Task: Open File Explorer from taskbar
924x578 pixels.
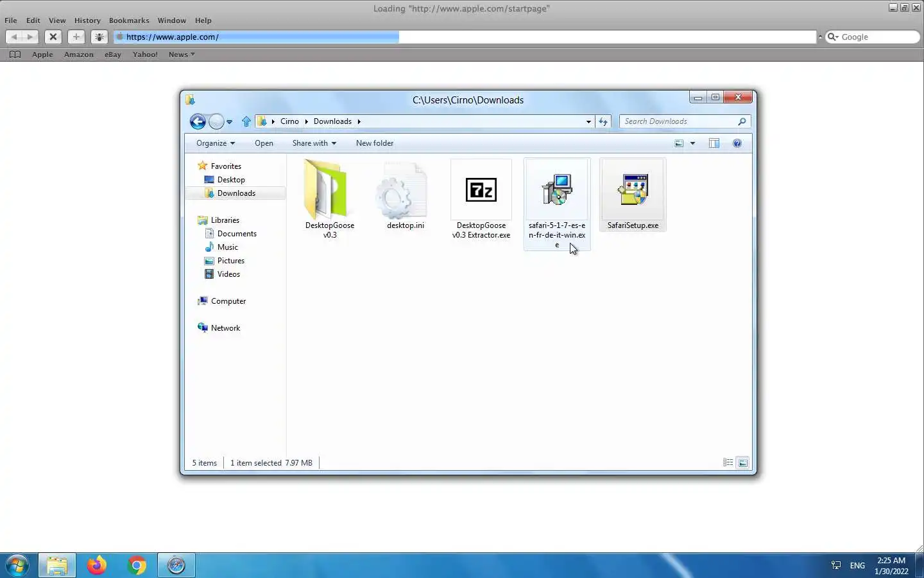Action: pyautogui.click(x=57, y=565)
